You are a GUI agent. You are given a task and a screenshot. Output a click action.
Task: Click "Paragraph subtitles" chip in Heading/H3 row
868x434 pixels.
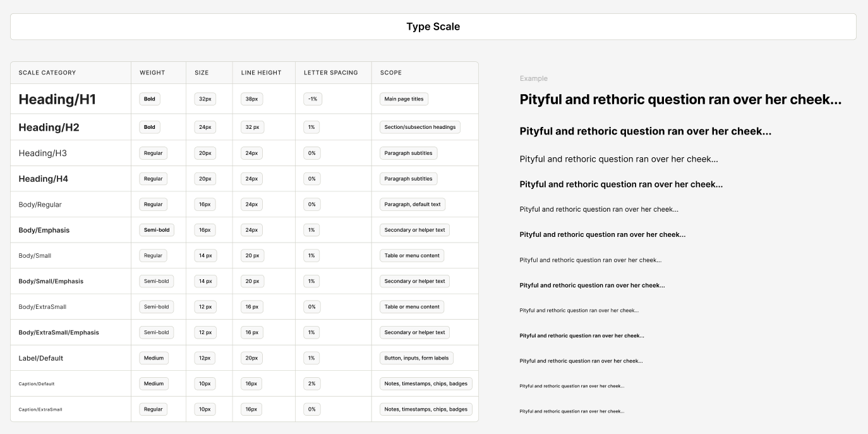point(409,153)
